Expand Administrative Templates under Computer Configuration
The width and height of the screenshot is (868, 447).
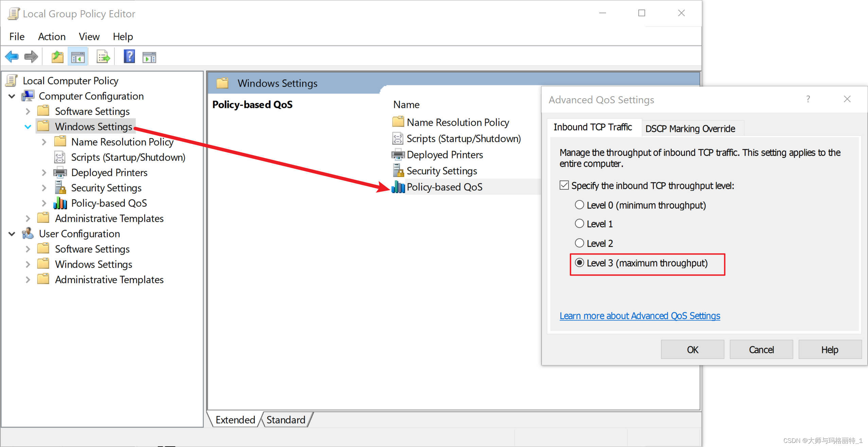(28, 219)
